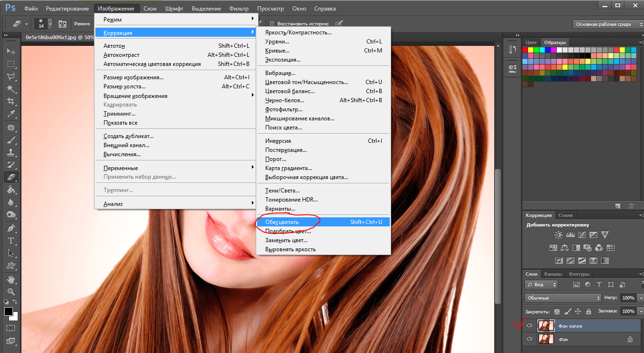Hide the 'Фон копия' layer
644x353 pixels.
tap(530, 326)
